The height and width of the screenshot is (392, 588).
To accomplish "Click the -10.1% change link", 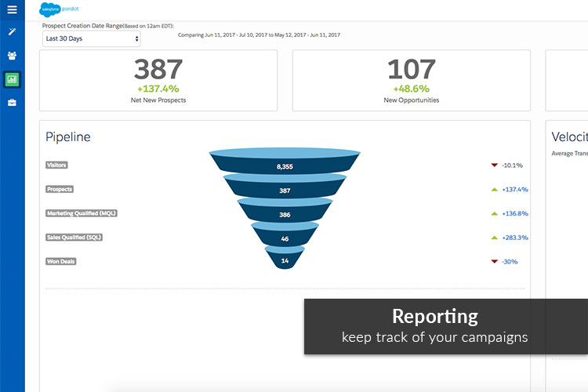I will tap(512, 165).
